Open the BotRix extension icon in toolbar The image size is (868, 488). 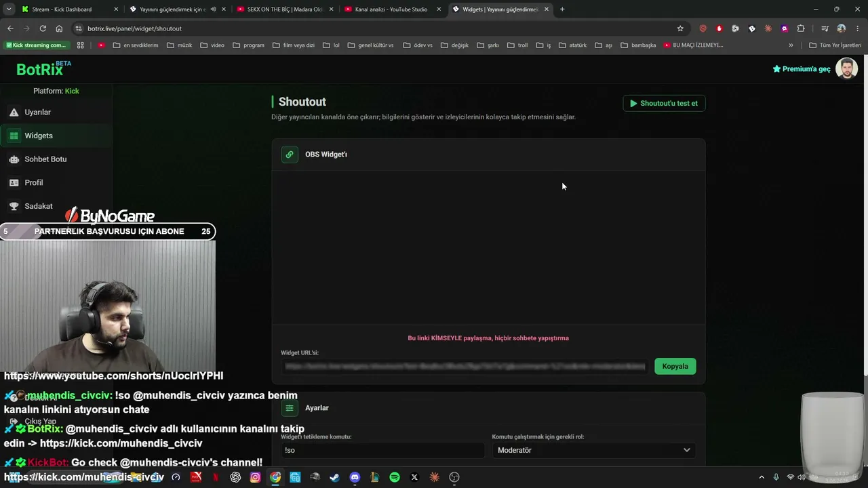click(x=751, y=28)
